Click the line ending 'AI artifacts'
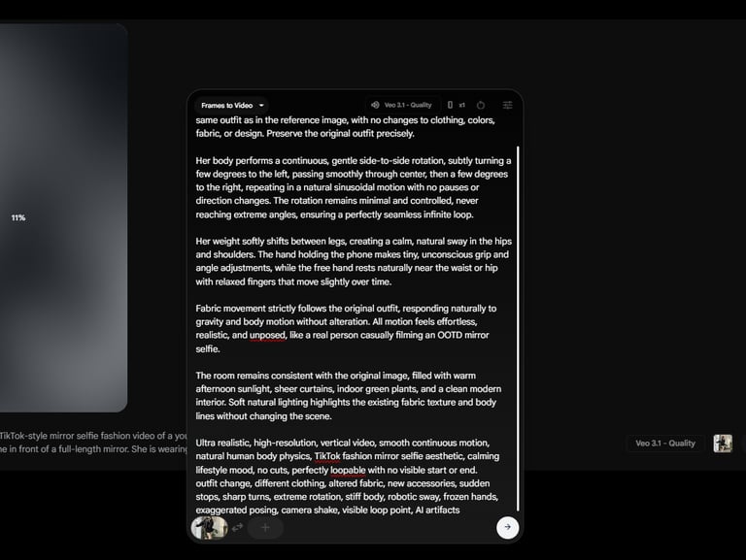The width and height of the screenshot is (746, 560). point(327,511)
